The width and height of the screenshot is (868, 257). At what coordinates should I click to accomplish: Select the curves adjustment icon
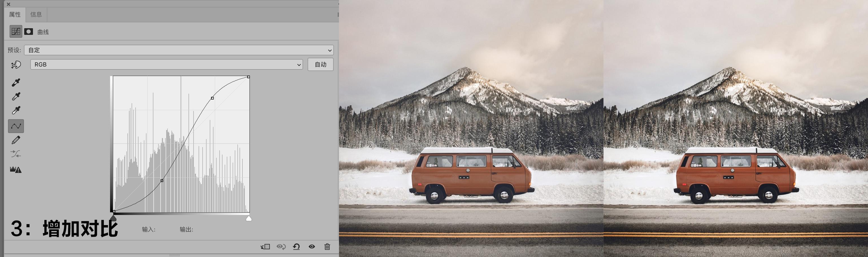[x=16, y=31]
